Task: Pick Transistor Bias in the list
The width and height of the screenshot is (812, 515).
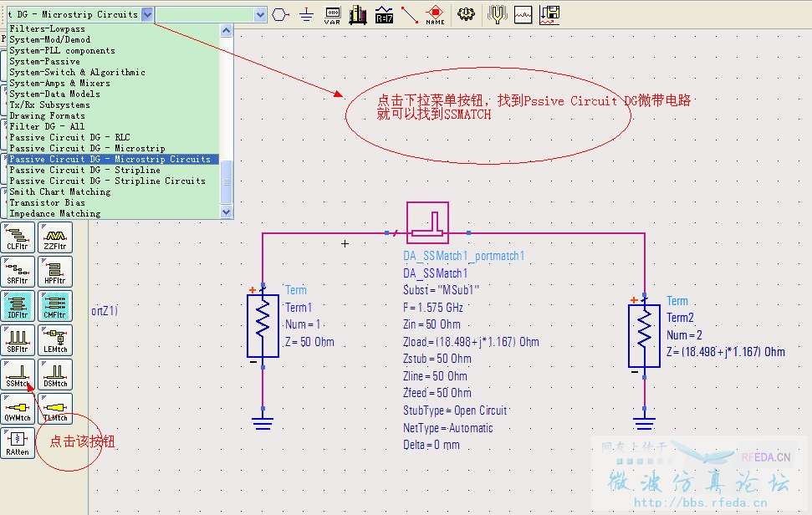Action: [x=113, y=203]
